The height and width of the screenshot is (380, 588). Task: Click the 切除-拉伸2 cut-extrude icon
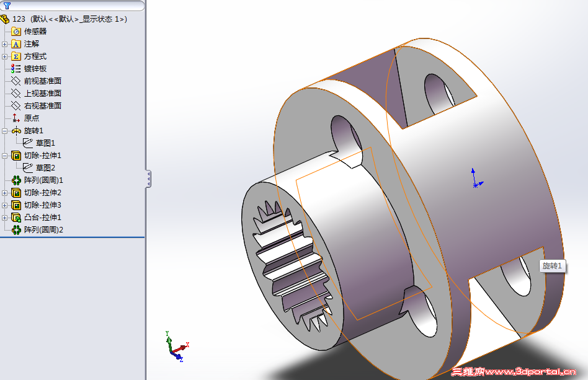[16, 193]
